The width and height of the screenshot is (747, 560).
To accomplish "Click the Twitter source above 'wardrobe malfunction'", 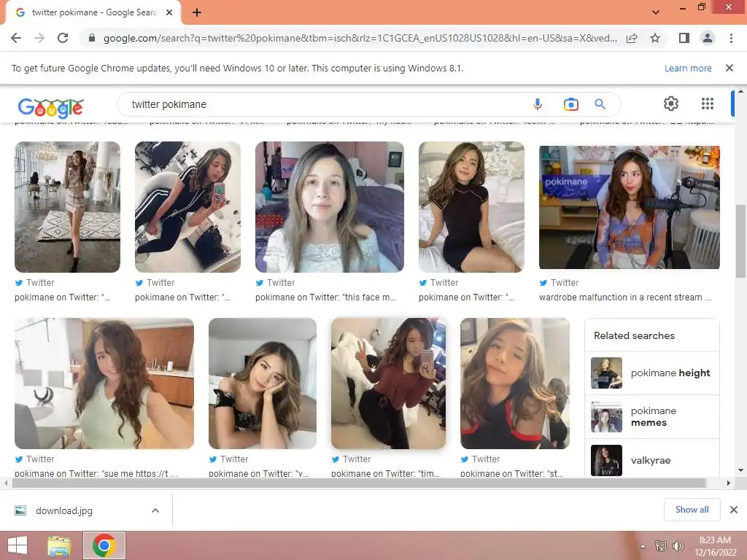I will point(560,282).
